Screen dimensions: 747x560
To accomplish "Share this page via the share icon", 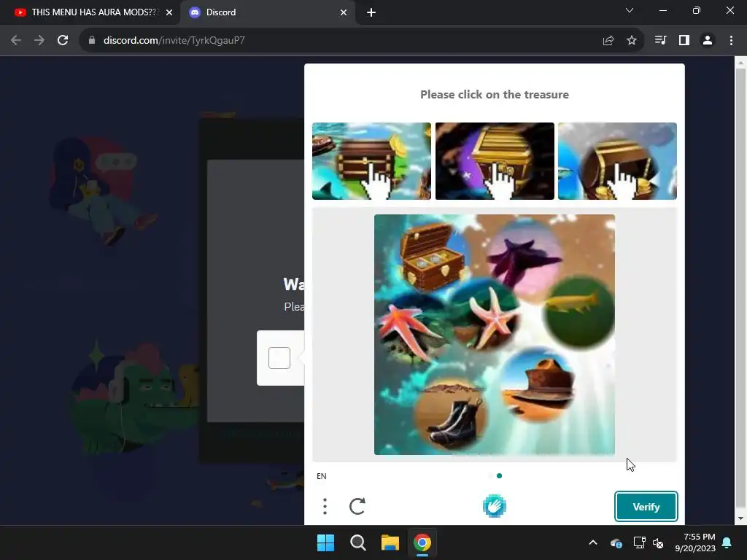I will 608,41.
